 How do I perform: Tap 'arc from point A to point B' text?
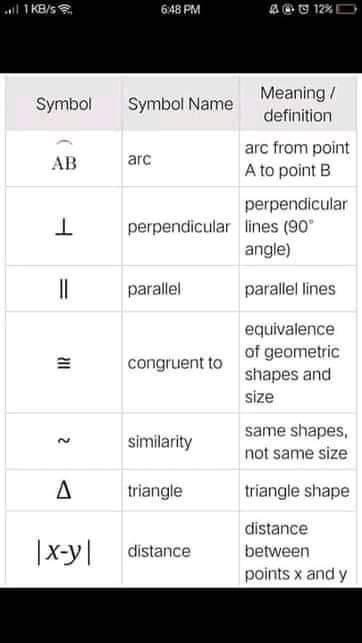(297, 159)
